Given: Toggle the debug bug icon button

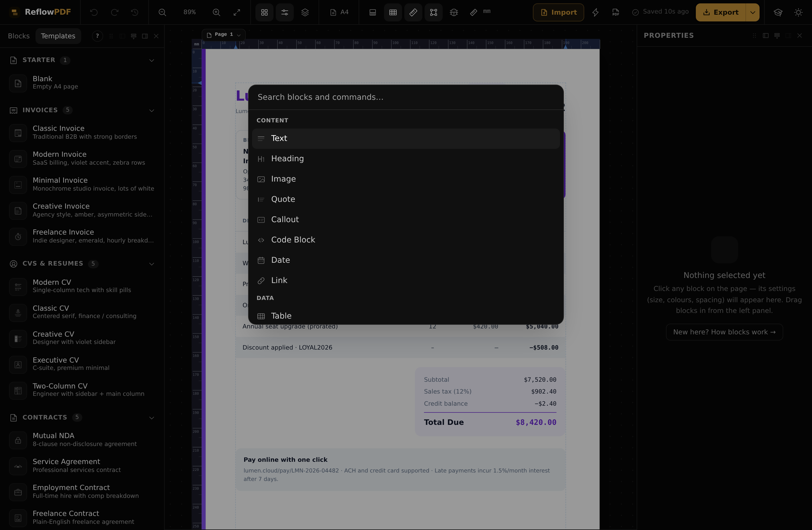Looking at the screenshot, I should (x=454, y=12).
